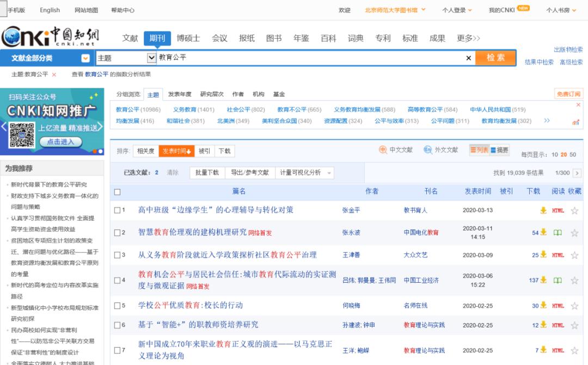Screen dimensions: 588x365
Task: Favorite the article 学校公平优质教育 with the star
Action: pos(574,306)
